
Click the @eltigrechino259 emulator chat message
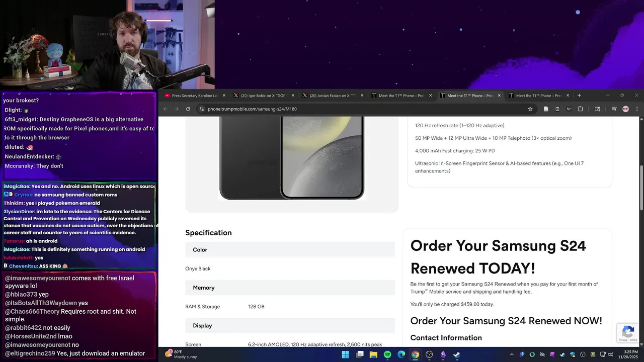pos(75,353)
